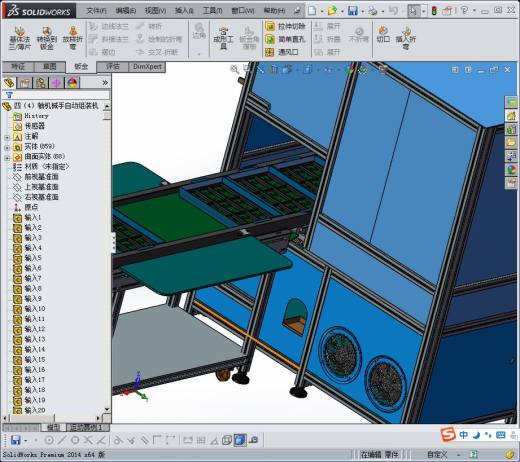Select the Lofted Bend tool

(x=73, y=38)
